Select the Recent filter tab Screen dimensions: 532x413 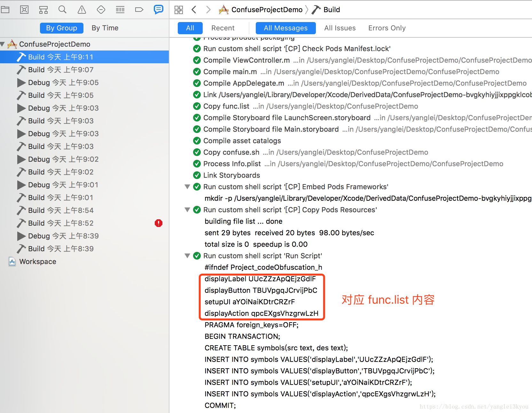click(x=223, y=28)
